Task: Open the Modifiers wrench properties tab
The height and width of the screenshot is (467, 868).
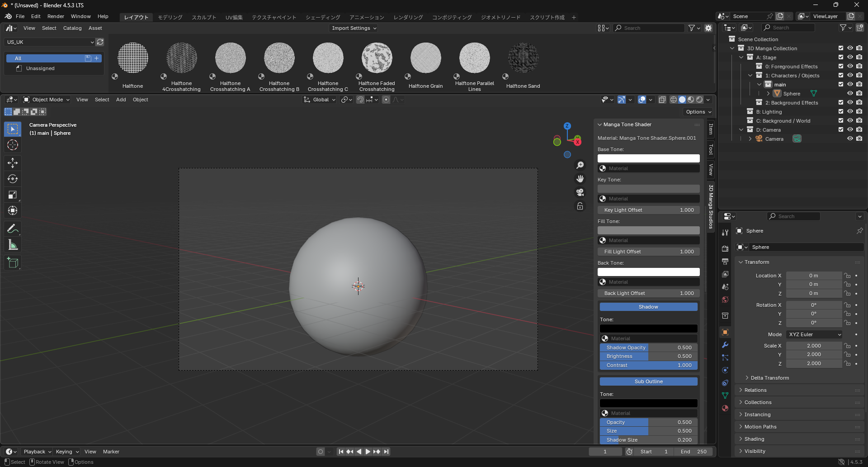Action: click(725, 345)
